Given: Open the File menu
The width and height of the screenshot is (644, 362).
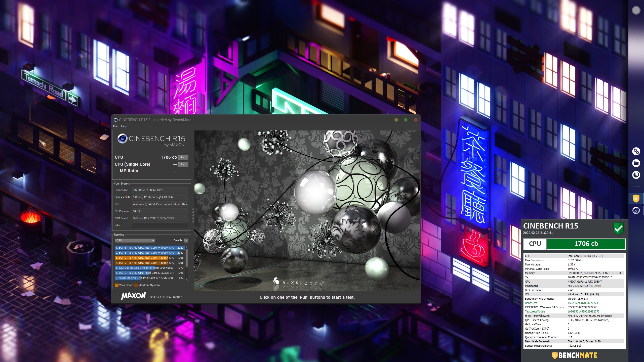Looking at the screenshot, I should [x=115, y=126].
